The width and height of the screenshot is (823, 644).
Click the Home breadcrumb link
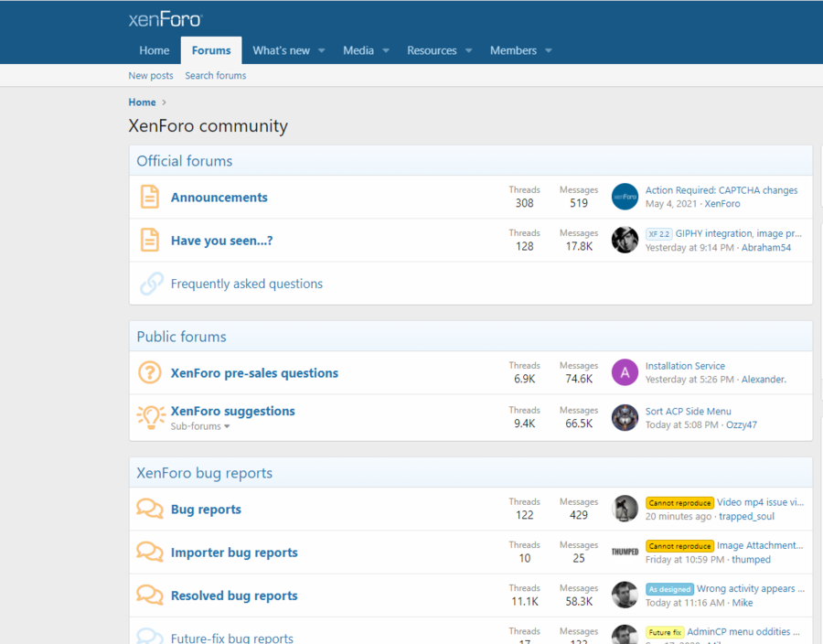[x=143, y=102]
